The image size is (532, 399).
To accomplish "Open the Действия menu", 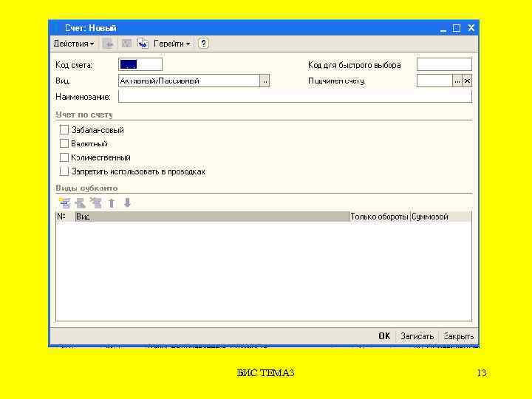I will (x=74, y=44).
